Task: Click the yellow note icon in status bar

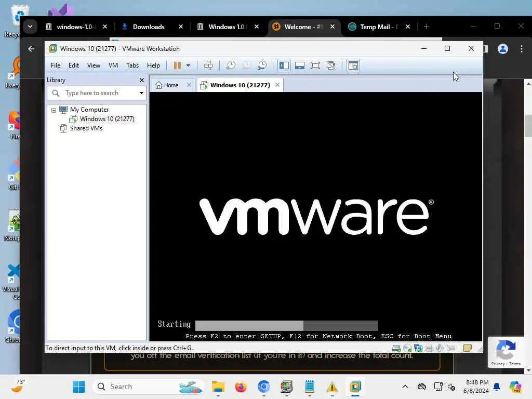Action: pyautogui.click(x=467, y=348)
